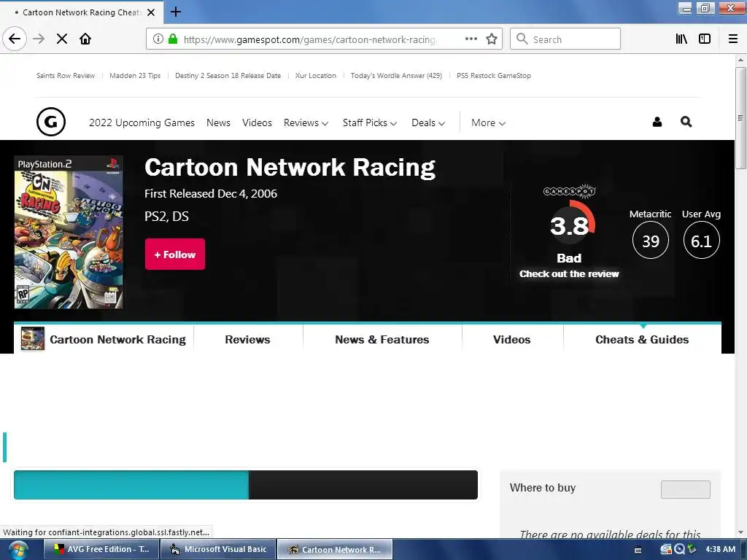Click the PS2, DS platforms text

point(166,216)
